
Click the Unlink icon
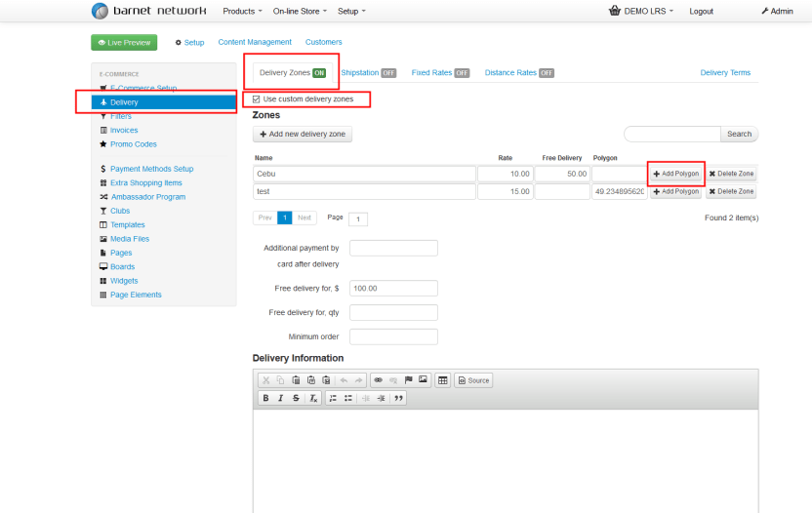coord(393,380)
